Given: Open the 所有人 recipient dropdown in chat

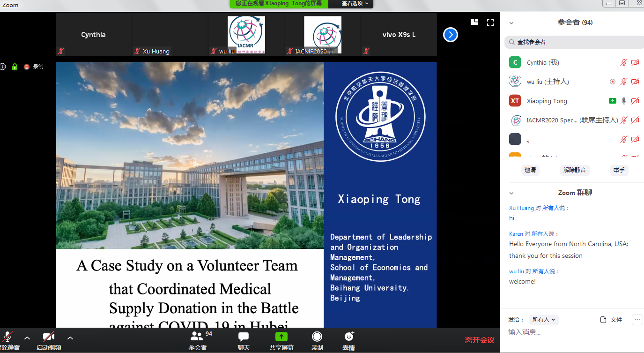Looking at the screenshot, I should pyautogui.click(x=544, y=320).
